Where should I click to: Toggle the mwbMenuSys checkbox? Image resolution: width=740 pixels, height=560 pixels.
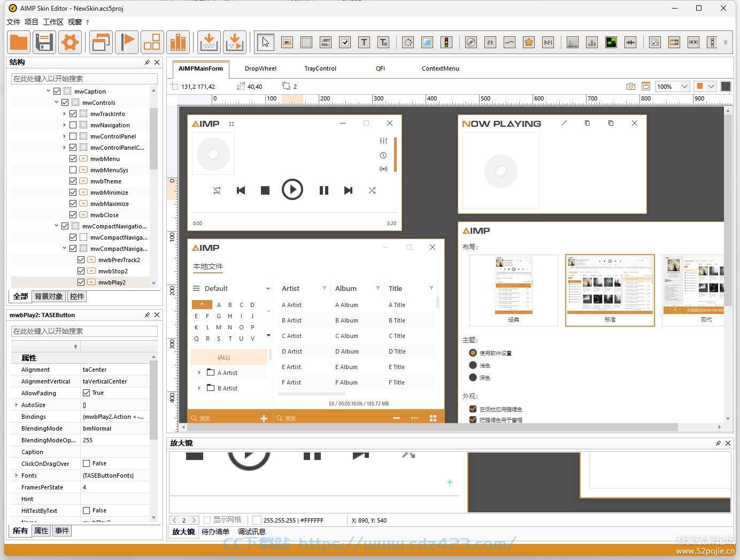click(x=73, y=170)
